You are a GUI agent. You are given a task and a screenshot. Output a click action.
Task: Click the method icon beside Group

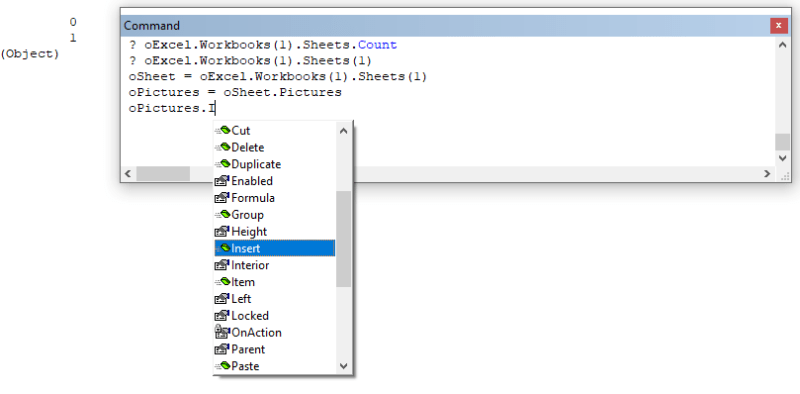pyautogui.click(x=222, y=215)
